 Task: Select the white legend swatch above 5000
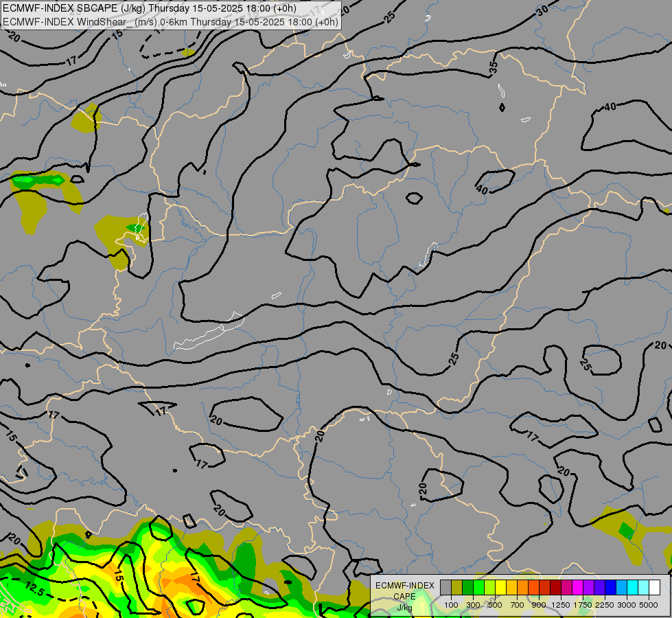(x=654, y=587)
